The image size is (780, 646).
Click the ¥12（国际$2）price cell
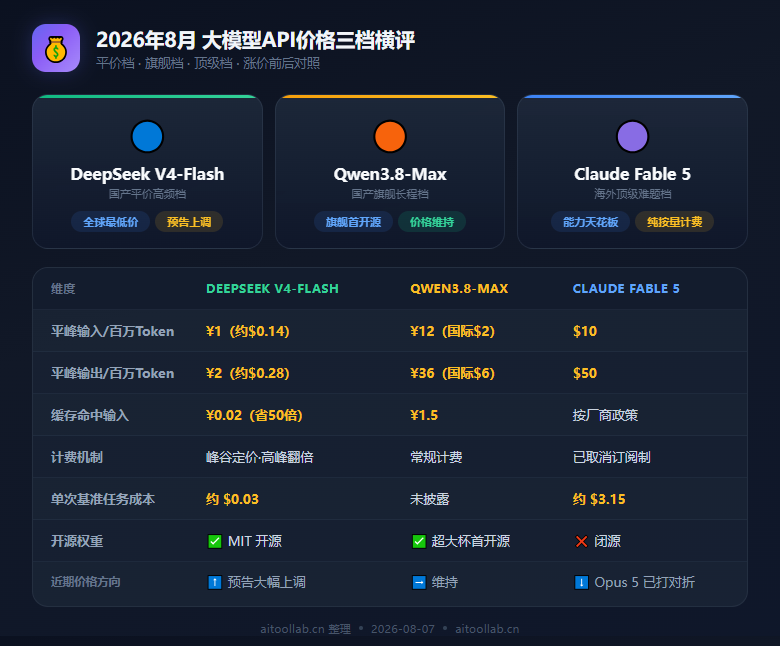452,331
